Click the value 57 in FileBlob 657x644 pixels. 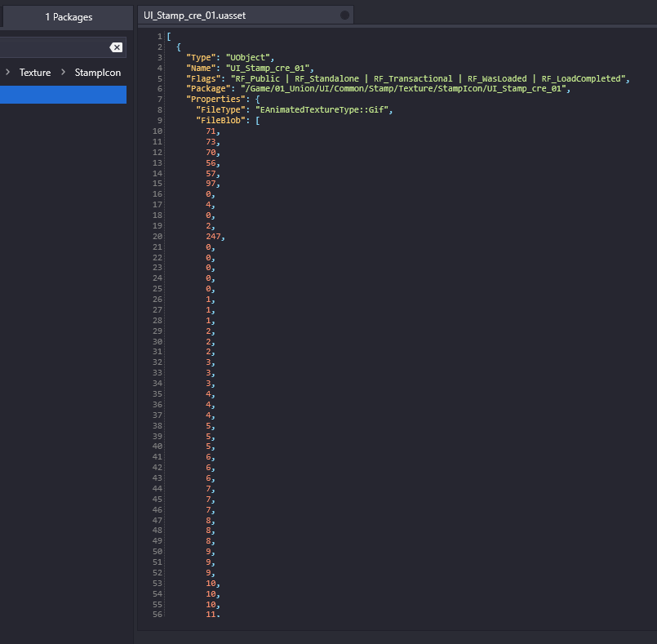(211, 174)
